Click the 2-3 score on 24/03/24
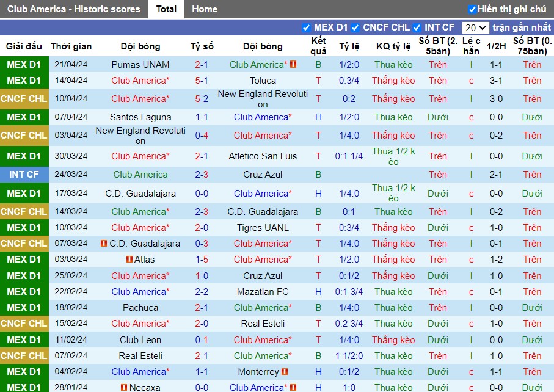 pyautogui.click(x=202, y=175)
